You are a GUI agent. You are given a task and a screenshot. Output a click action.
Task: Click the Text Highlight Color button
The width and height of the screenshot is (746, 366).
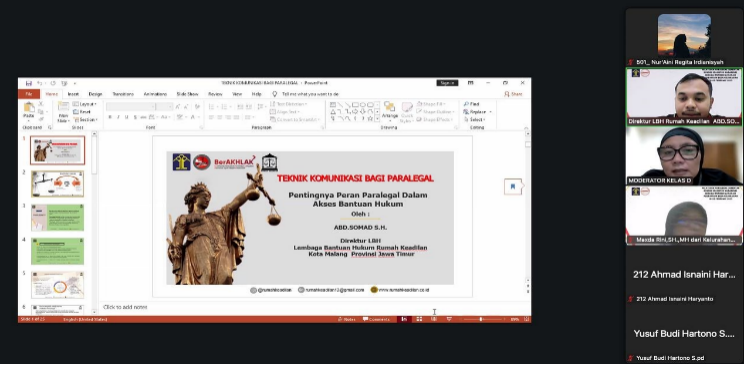click(180, 117)
